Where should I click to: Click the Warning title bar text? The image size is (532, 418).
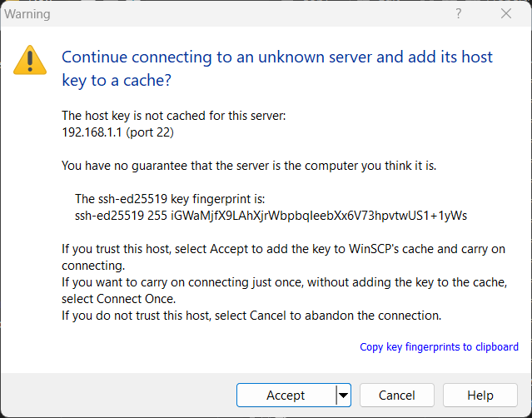pyautogui.click(x=27, y=14)
